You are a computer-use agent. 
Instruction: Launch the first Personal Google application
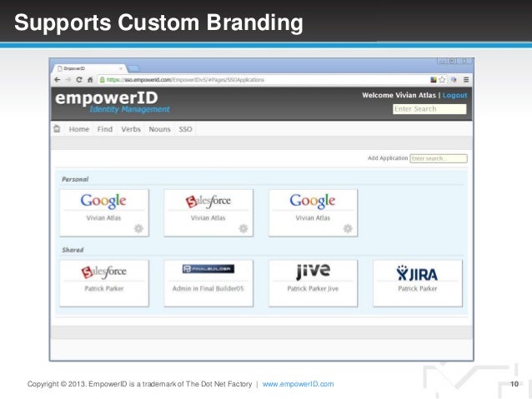pyautogui.click(x=104, y=212)
